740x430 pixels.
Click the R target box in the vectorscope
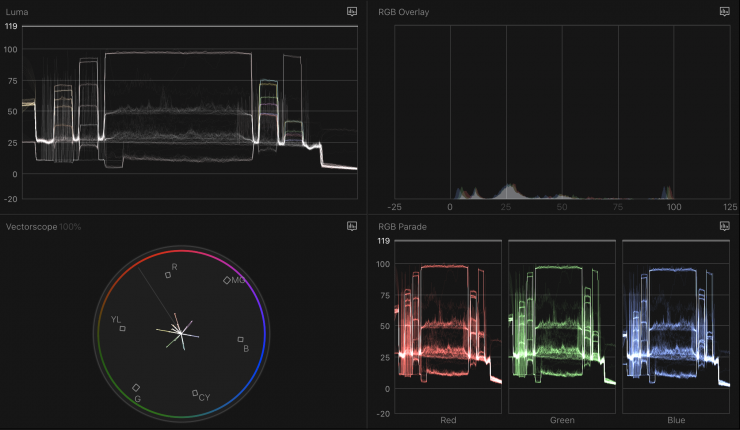tap(168, 275)
